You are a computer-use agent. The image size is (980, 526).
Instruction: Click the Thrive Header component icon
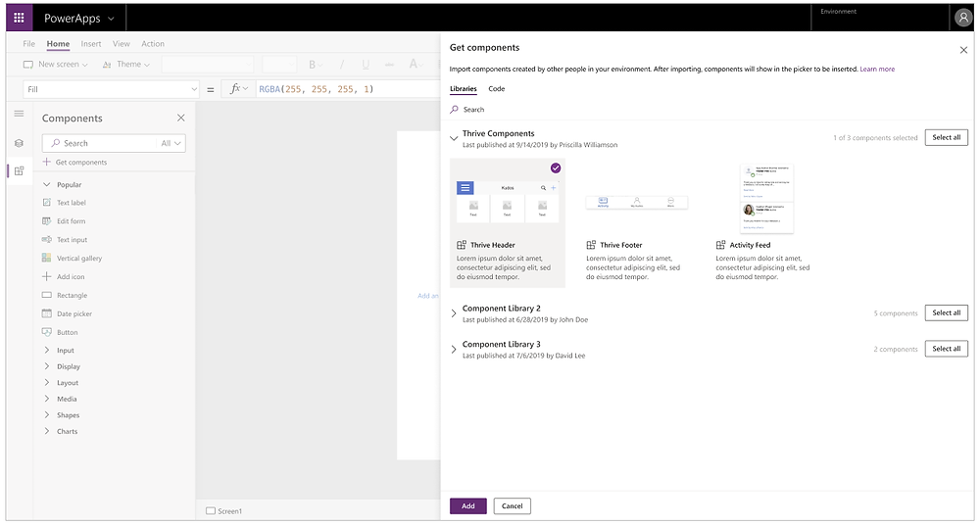462,245
